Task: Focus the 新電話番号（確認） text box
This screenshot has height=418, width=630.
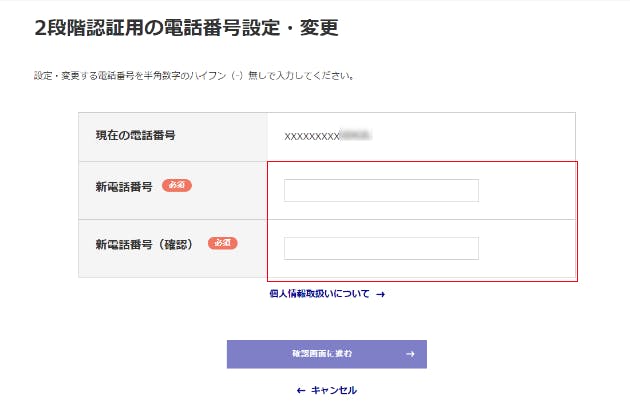Action: coord(381,248)
